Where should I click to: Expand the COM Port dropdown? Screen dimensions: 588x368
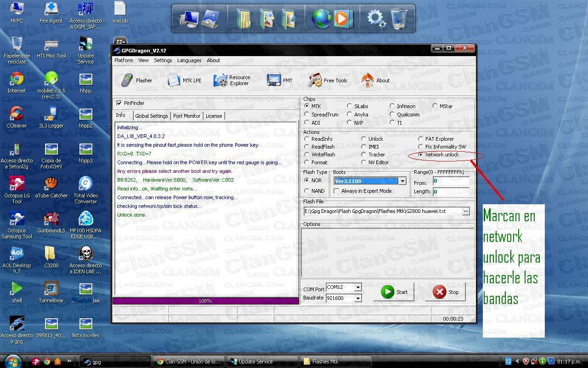click(x=358, y=287)
